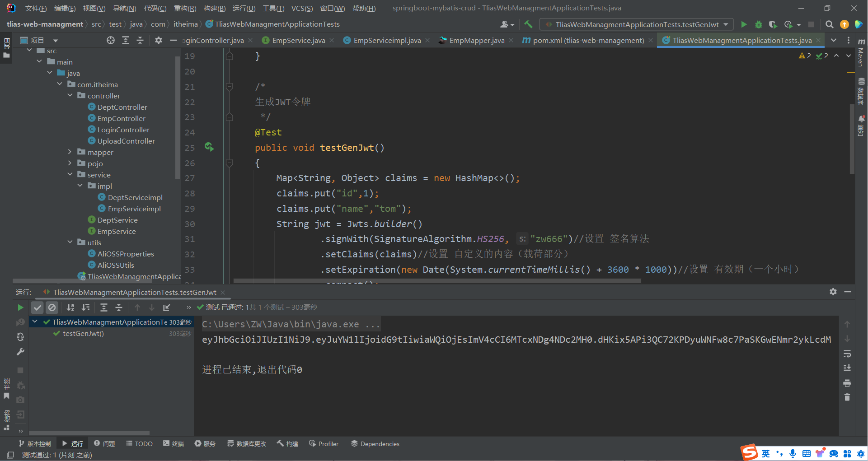868x461 pixels.
Task: Toggle Show Passed tests checkmark button
Action: [x=38, y=307]
